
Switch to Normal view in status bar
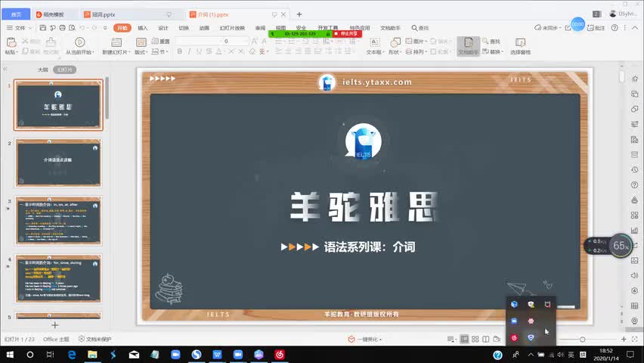pos(465,339)
